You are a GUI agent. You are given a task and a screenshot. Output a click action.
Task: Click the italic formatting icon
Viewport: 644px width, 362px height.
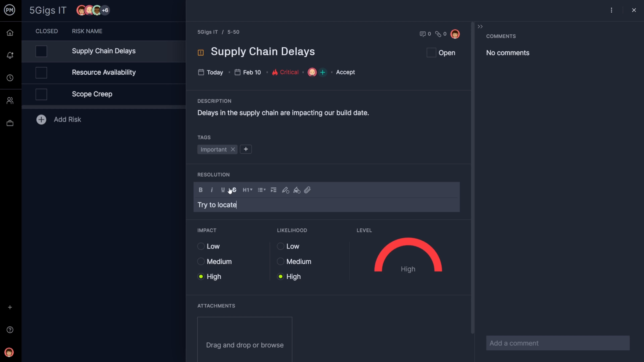[212, 190]
